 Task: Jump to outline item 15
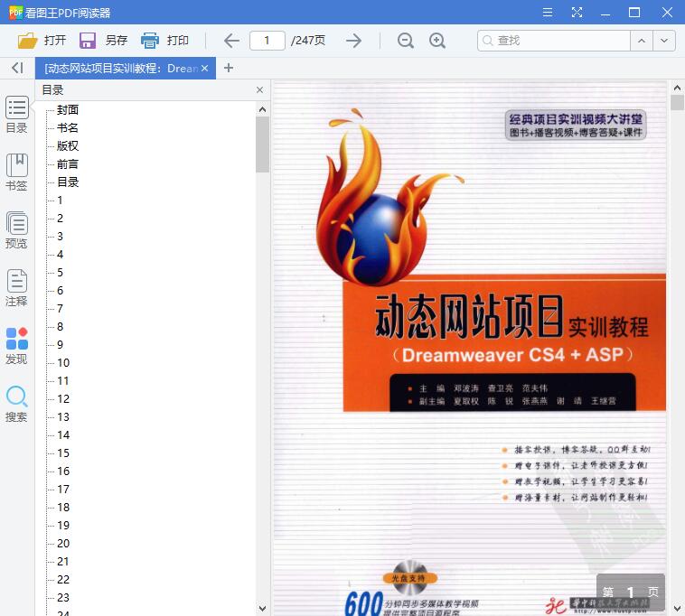tap(63, 453)
